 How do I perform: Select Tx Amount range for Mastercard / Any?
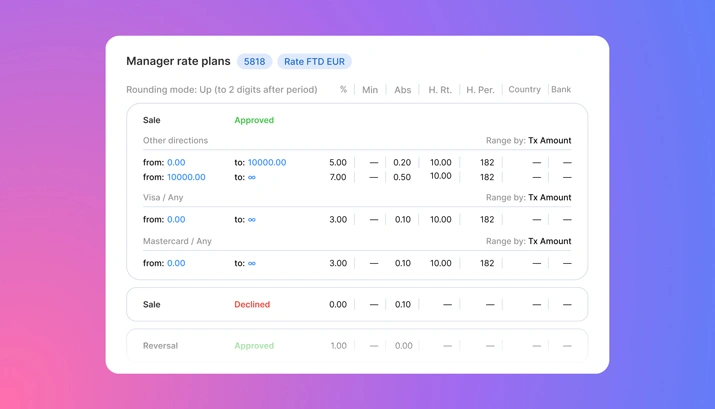coord(549,241)
